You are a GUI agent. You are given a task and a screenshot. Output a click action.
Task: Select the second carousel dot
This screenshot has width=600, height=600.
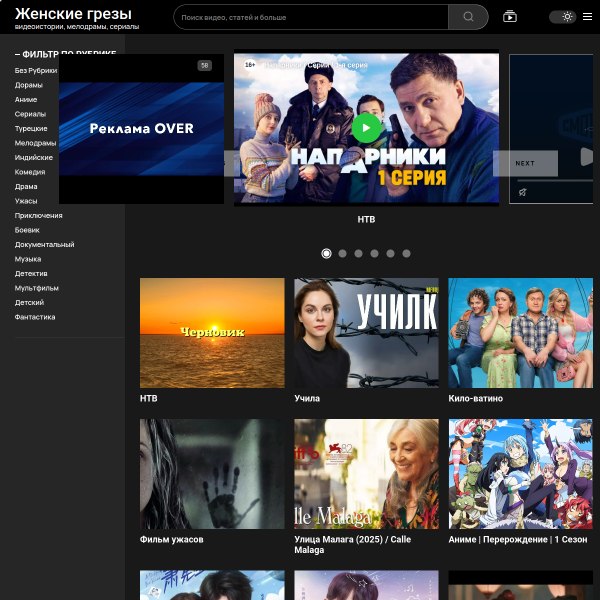click(x=342, y=253)
